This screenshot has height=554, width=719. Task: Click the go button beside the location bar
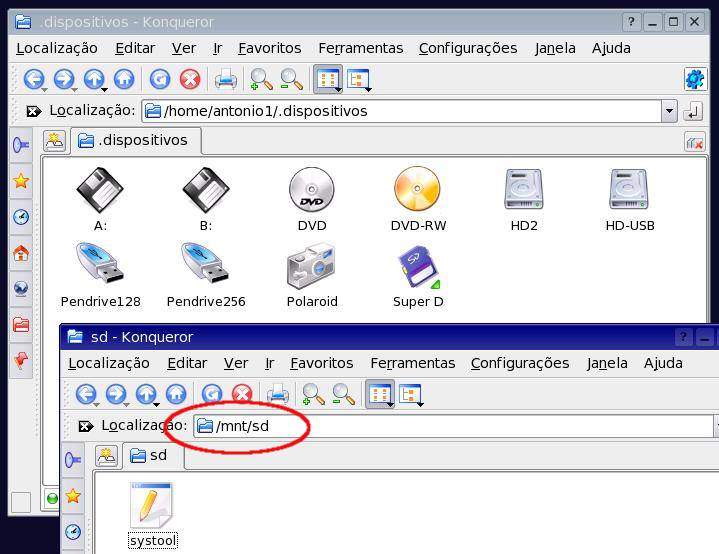pyautogui.click(x=693, y=111)
